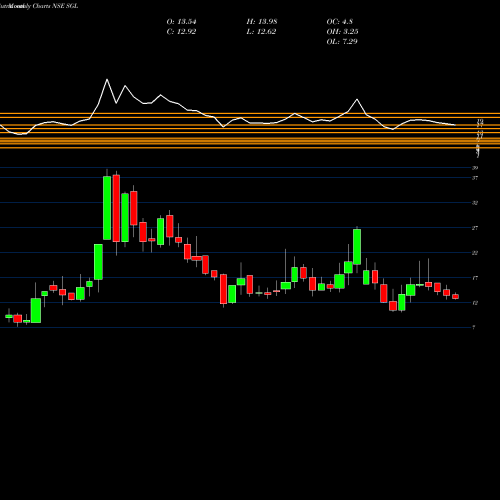Click the last red candle on the right
The width and height of the screenshot is (500, 500).
pos(455,296)
